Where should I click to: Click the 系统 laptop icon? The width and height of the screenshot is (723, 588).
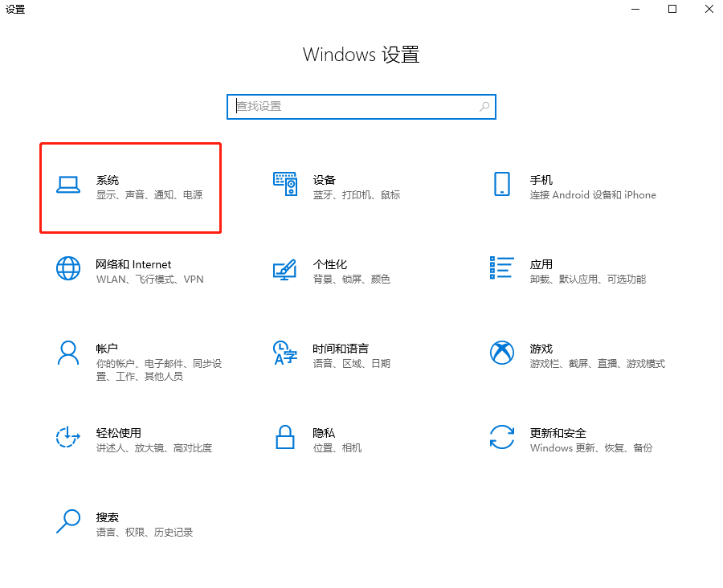point(68,185)
